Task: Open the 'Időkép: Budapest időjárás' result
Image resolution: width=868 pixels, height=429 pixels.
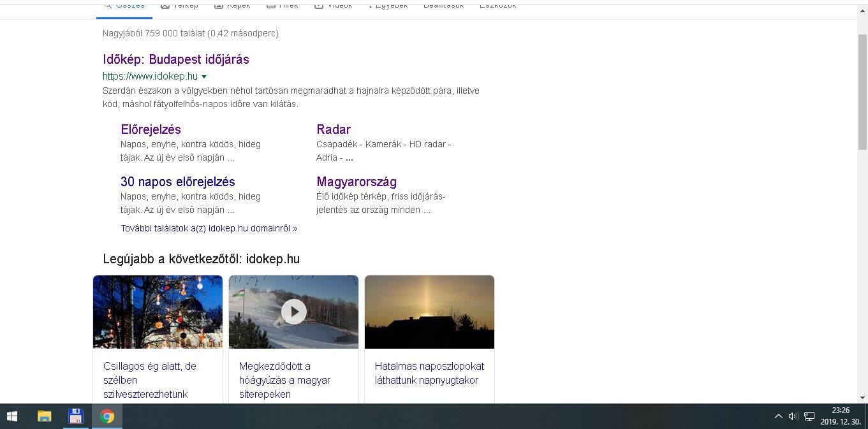Action: (176, 59)
